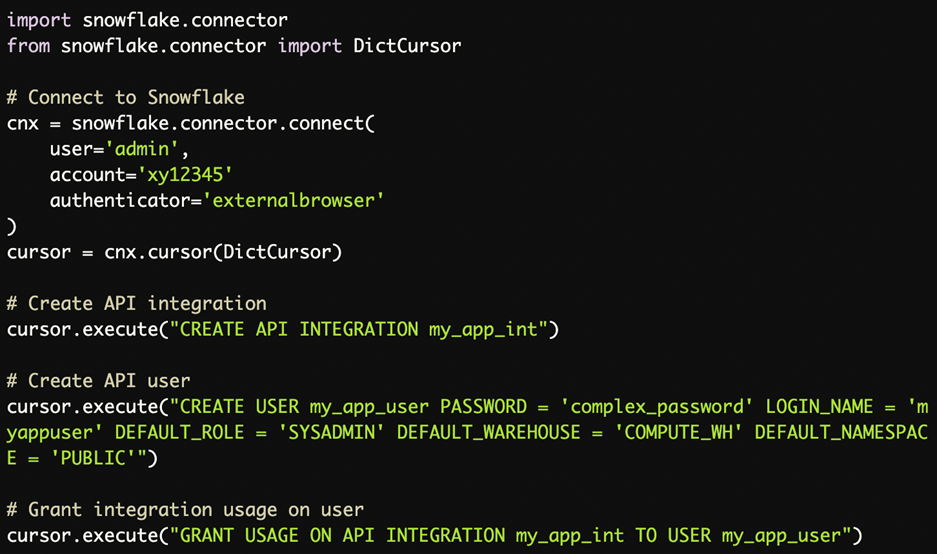Click the closing parenthesis of connect call
Viewport: 937px width, 554px height.
pyautogui.click(x=12, y=227)
